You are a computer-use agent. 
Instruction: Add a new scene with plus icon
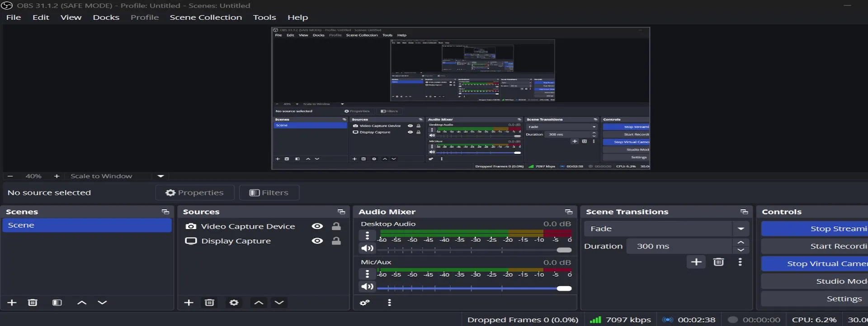click(12, 302)
